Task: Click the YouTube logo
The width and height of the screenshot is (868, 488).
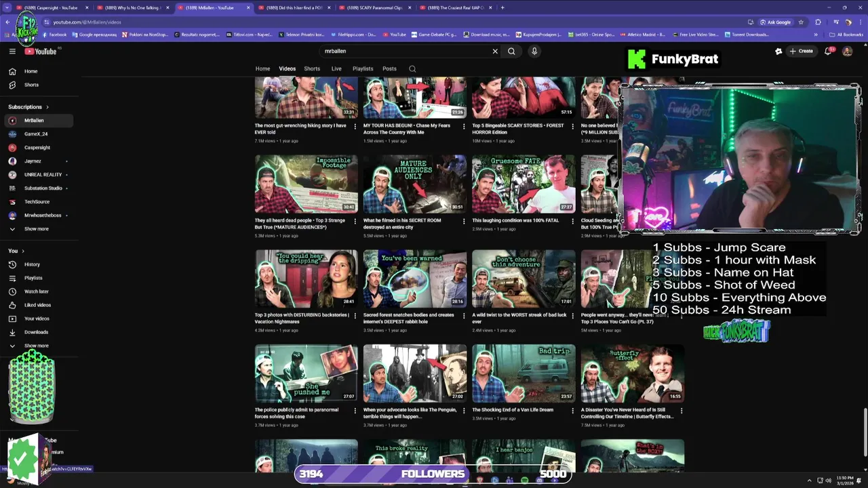Action: click(41, 51)
